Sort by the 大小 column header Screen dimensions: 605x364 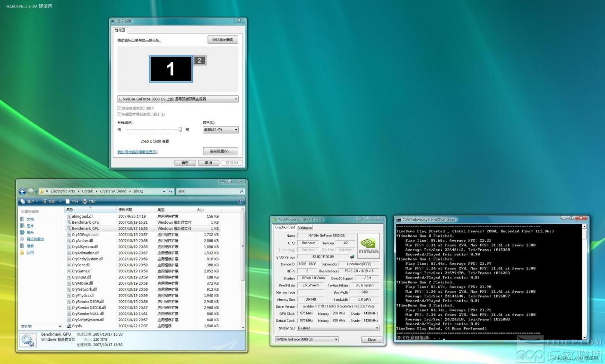(208, 210)
